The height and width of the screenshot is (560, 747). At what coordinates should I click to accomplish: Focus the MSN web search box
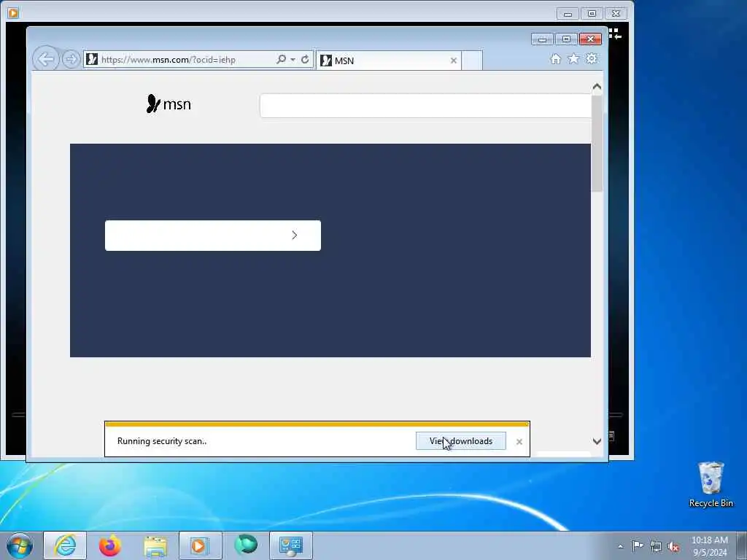pyautogui.click(x=425, y=106)
